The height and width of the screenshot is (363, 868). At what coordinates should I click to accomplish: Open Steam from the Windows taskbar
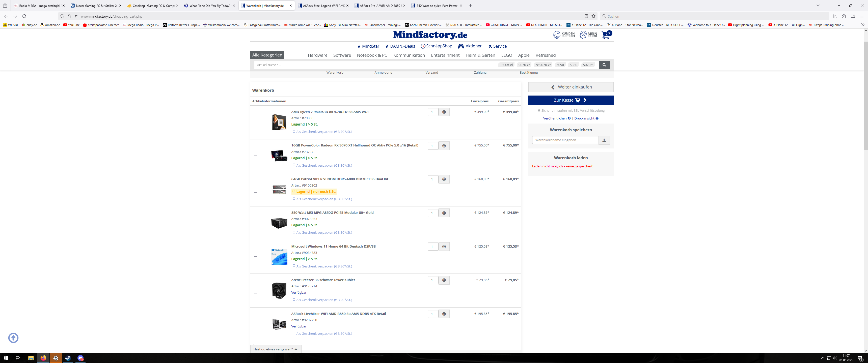click(68, 358)
